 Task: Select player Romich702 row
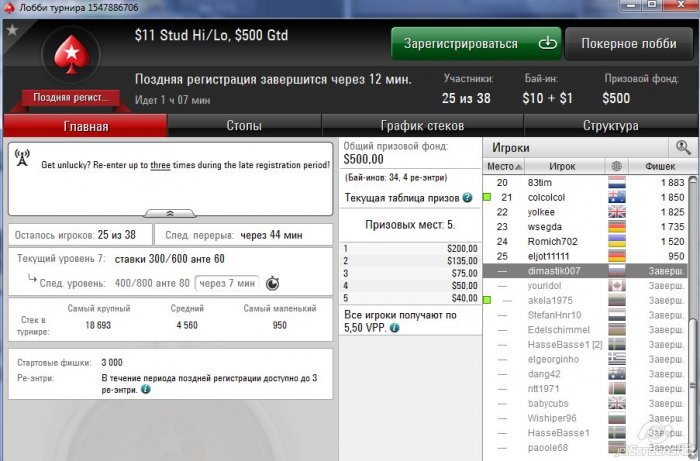click(x=586, y=241)
